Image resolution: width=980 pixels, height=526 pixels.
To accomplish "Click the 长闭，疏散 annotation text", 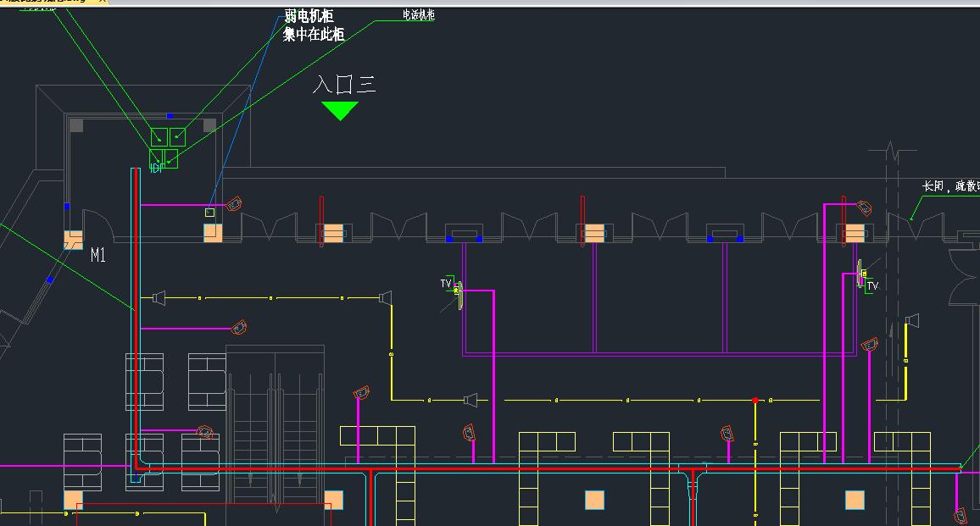I will (x=950, y=186).
